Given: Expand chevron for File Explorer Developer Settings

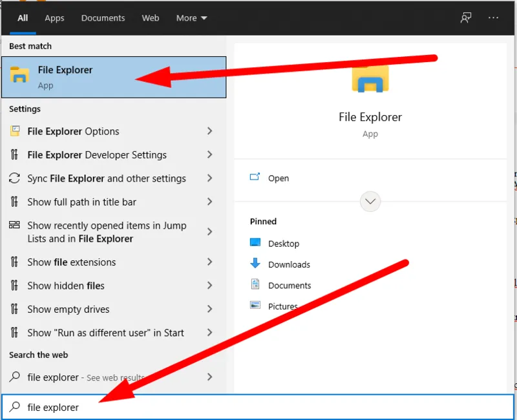Looking at the screenshot, I should (x=209, y=154).
